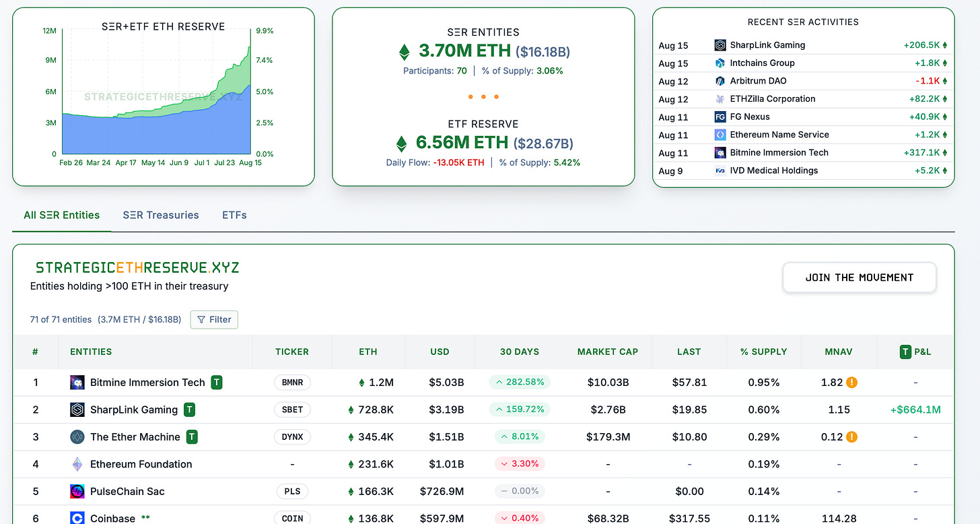Click the 8.01% thirty-day change badge
980x524 pixels.
click(520, 437)
